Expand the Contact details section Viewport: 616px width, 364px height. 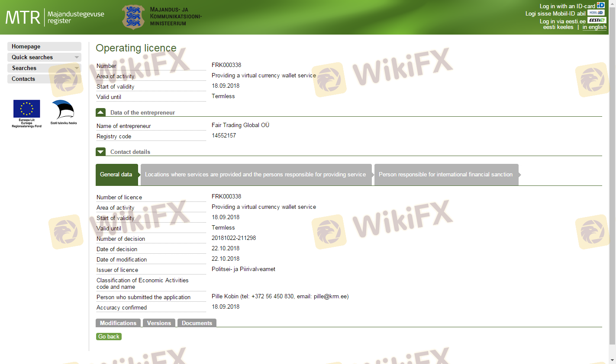[100, 152]
